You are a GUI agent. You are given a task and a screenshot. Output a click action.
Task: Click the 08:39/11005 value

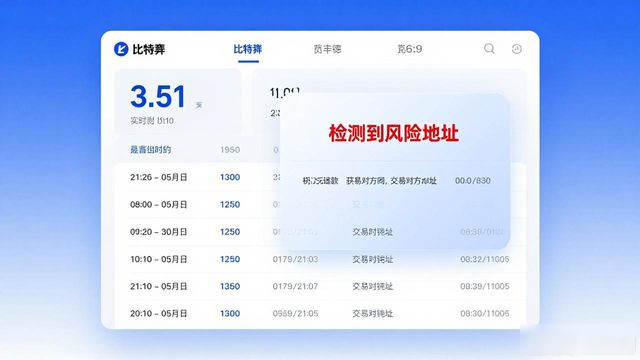click(x=485, y=287)
